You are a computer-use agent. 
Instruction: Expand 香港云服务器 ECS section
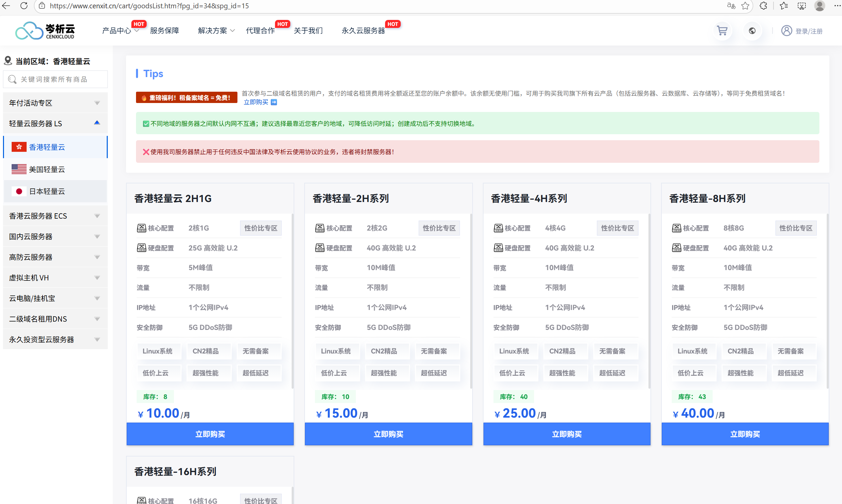[55, 216]
